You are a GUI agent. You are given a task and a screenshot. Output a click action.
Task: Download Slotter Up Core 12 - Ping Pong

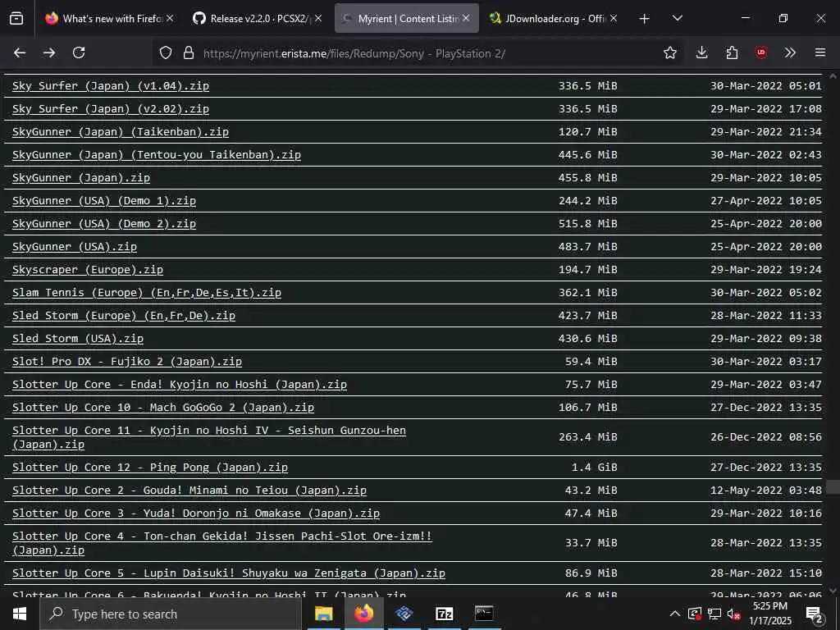(x=150, y=468)
